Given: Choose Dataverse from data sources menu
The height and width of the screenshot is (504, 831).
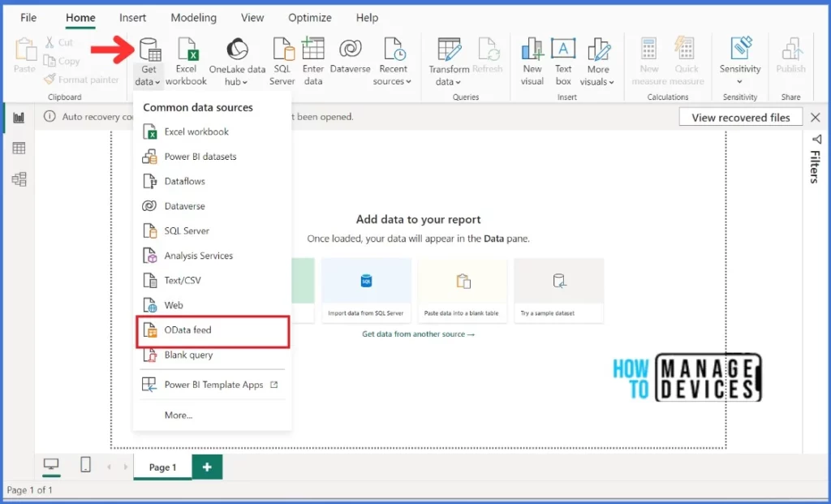Looking at the screenshot, I should pyautogui.click(x=212, y=205).
